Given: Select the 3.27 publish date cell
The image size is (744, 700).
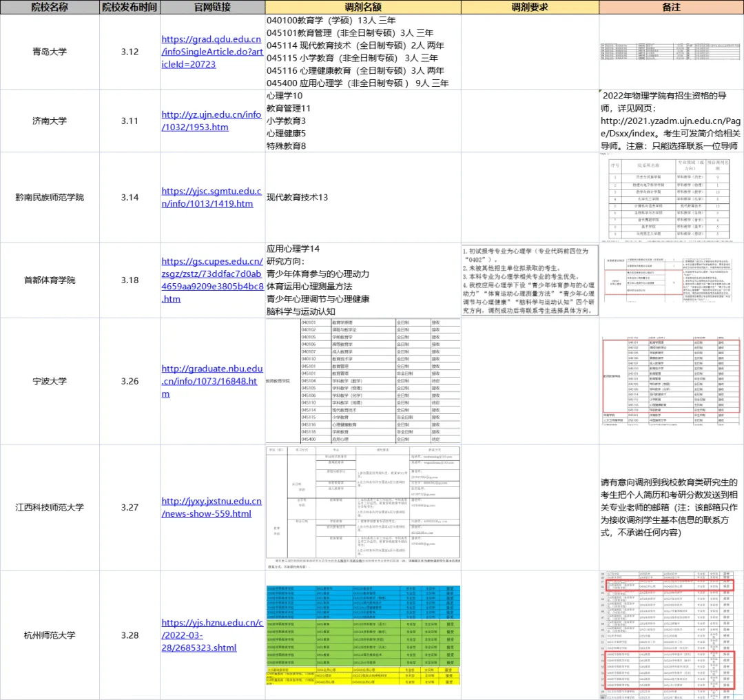Looking at the screenshot, I should point(130,507).
